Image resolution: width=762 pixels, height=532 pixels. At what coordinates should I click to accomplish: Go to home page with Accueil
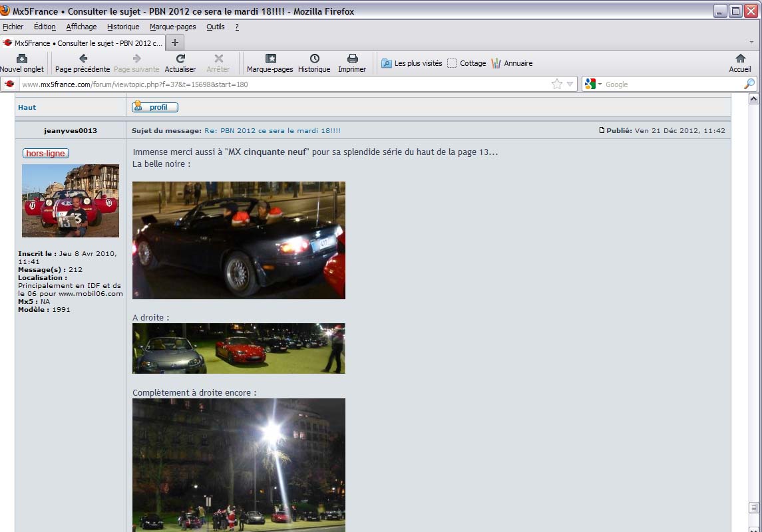(740, 63)
